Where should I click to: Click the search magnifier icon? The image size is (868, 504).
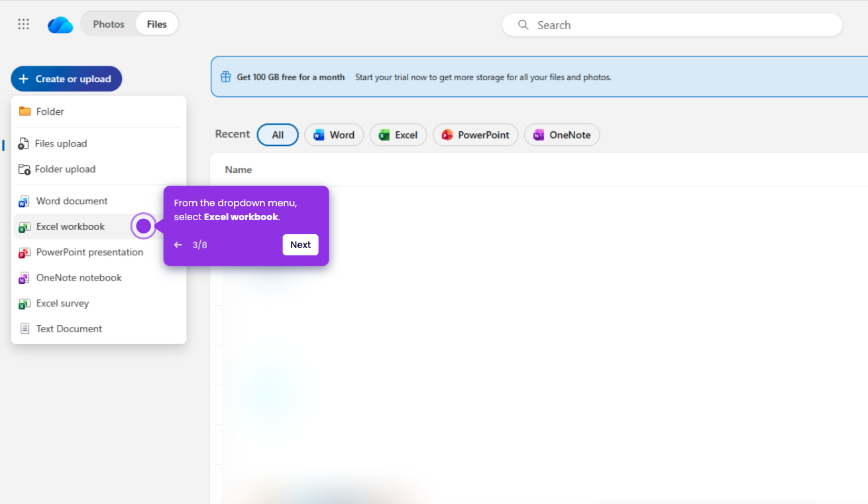(x=523, y=25)
